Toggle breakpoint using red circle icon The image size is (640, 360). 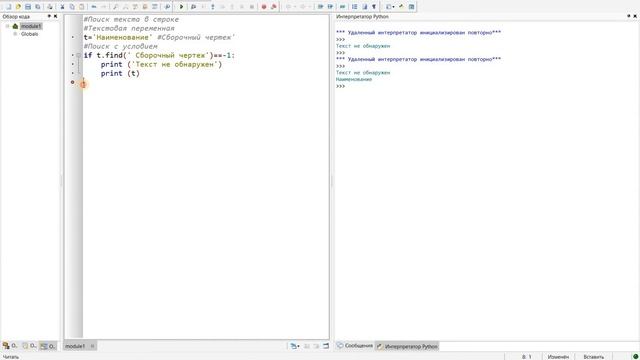point(264,7)
